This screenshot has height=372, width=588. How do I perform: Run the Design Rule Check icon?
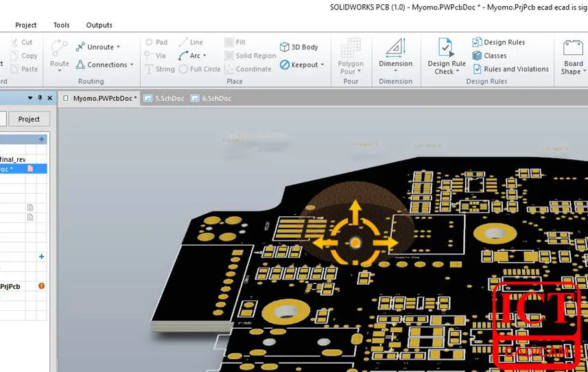pos(446,47)
